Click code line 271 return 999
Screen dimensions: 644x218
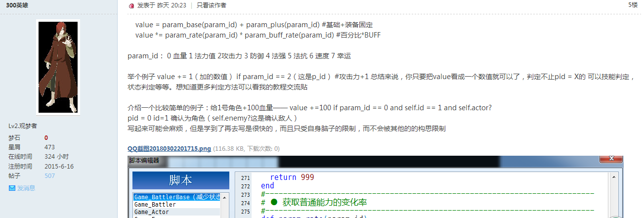point(292,177)
